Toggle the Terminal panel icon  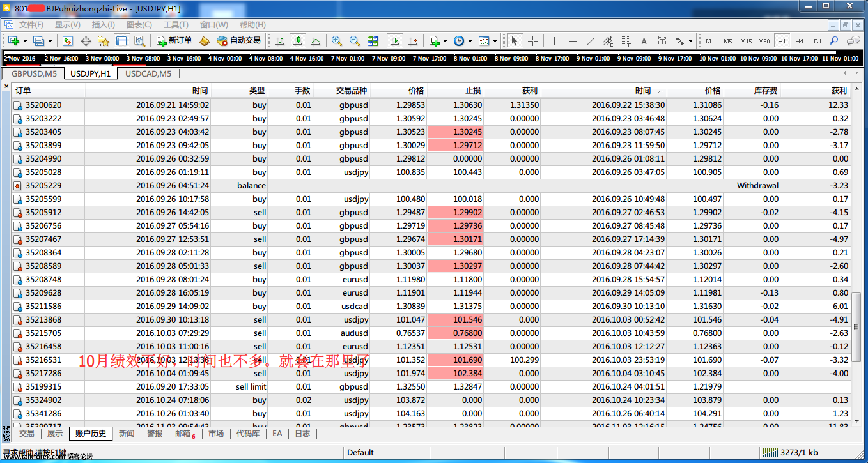tap(121, 41)
